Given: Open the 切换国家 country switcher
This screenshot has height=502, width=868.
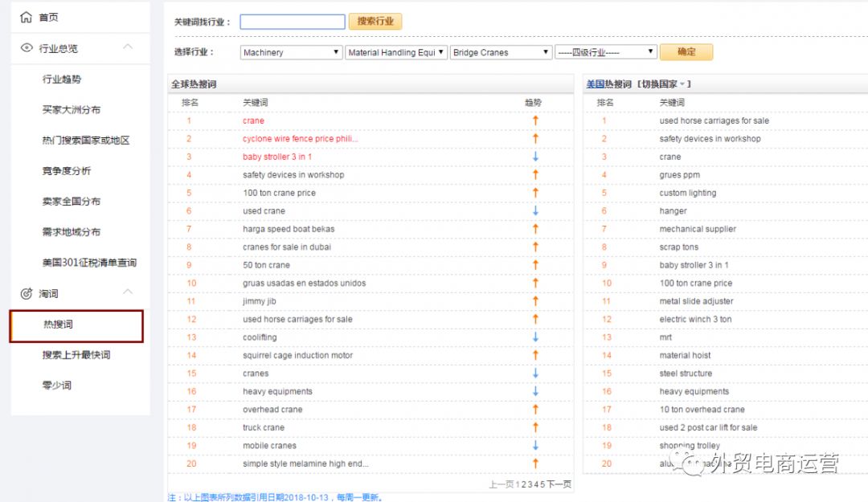Looking at the screenshot, I should 664,84.
